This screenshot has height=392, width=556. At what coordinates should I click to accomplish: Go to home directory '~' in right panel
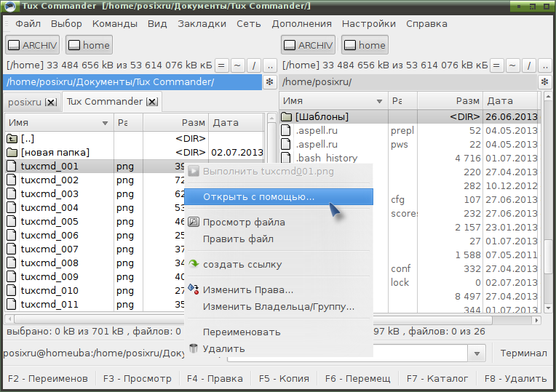coord(513,65)
